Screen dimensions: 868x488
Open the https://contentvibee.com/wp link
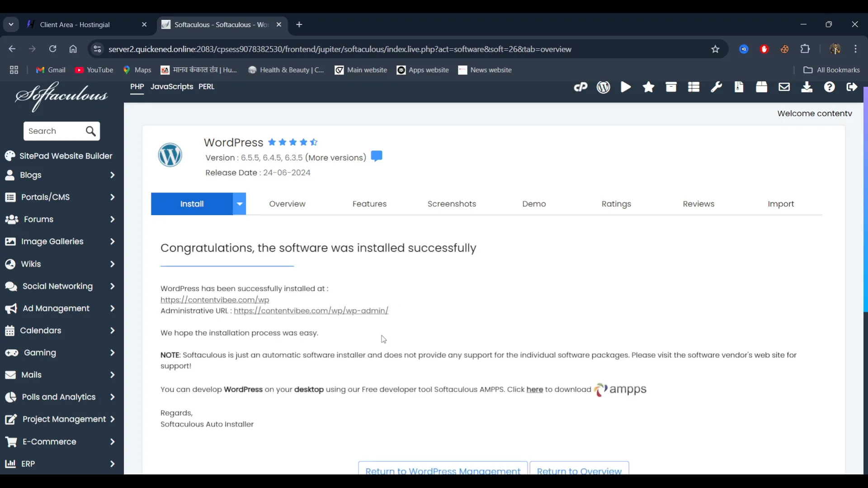click(215, 300)
